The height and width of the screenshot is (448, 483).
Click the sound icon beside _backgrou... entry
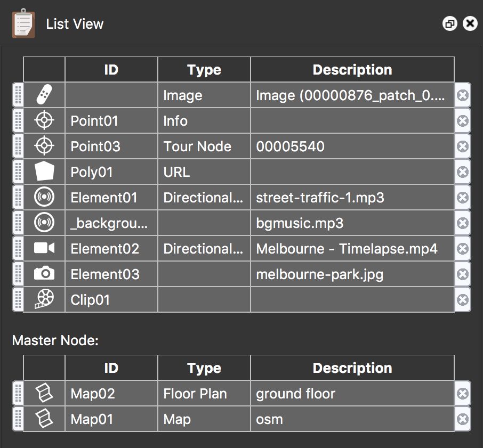[x=44, y=223]
